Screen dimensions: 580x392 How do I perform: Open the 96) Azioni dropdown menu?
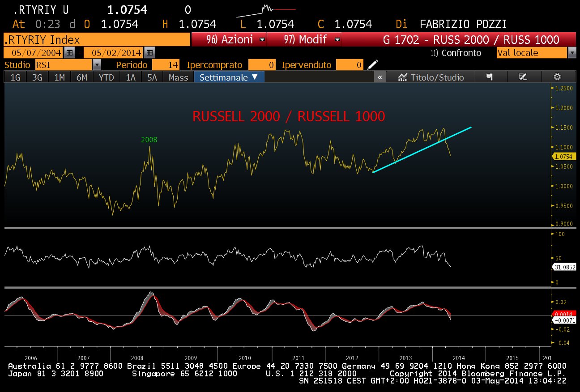pos(229,39)
